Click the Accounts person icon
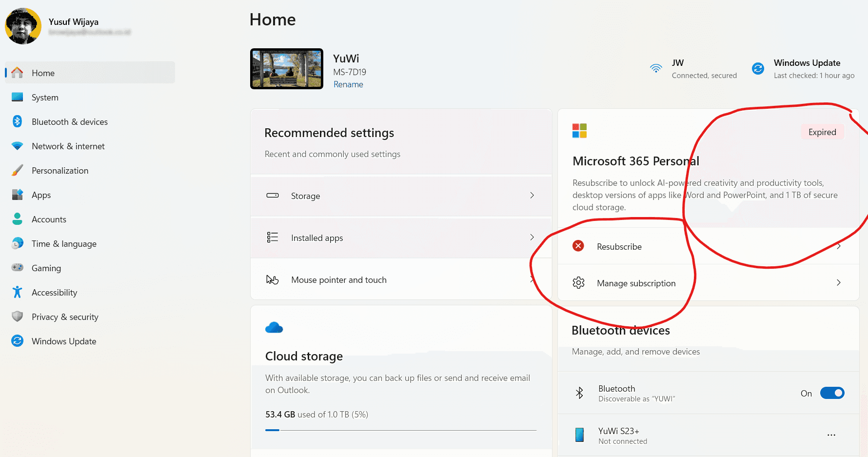The height and width of the screenshot is (457, 868). 17,219
